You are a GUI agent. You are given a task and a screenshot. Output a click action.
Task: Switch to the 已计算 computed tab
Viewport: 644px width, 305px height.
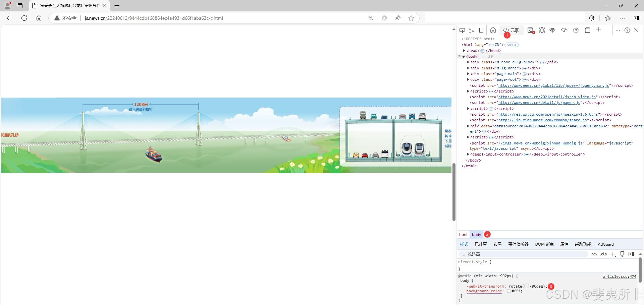[x=481, y=244]
